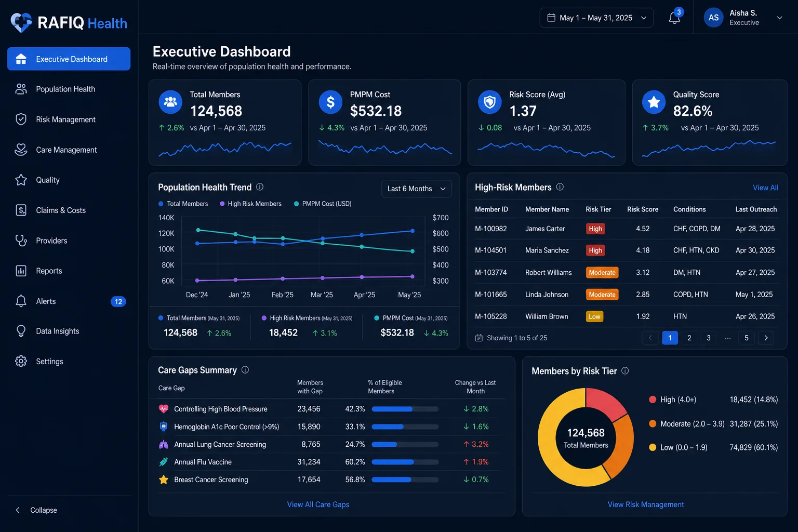
Task: Click the Risk Management shield icon in sidebar
Action: (21, 119)
